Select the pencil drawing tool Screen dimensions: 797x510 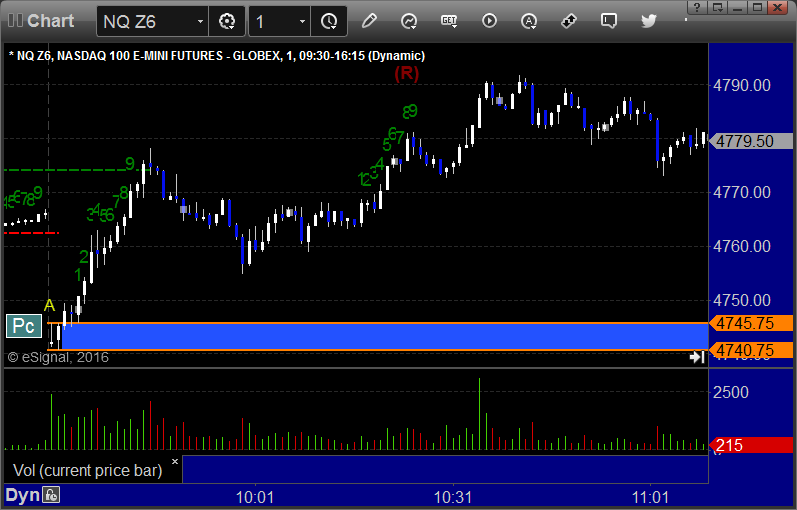click(x=369, y=21)
